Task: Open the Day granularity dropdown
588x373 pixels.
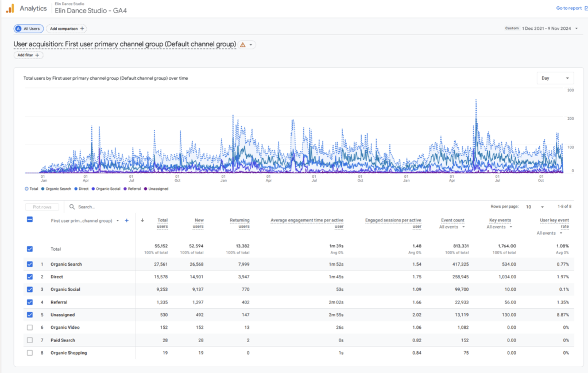Action: (x=555, y=78)
